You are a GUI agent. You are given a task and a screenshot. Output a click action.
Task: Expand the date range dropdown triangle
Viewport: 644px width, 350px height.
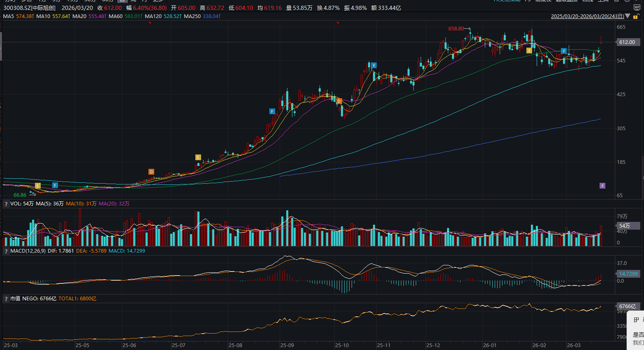[628, 16]
